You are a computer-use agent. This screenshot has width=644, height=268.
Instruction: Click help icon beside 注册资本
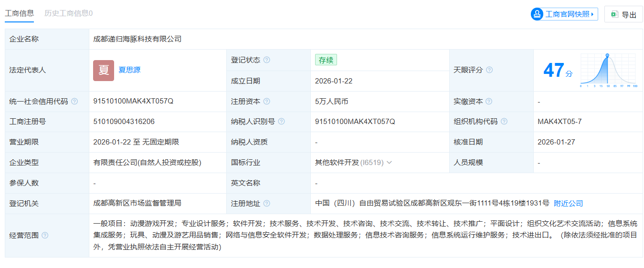click(267, 102)
